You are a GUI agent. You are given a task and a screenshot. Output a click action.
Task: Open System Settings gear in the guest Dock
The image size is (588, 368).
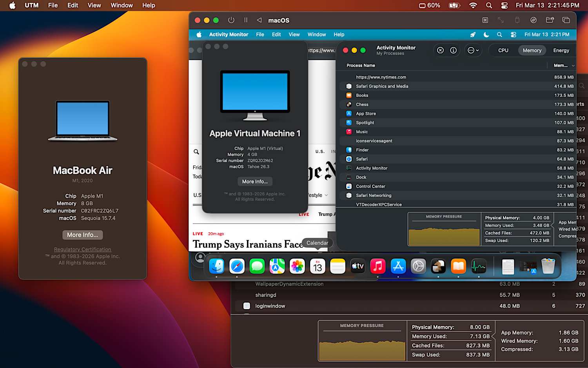point(418,266)
